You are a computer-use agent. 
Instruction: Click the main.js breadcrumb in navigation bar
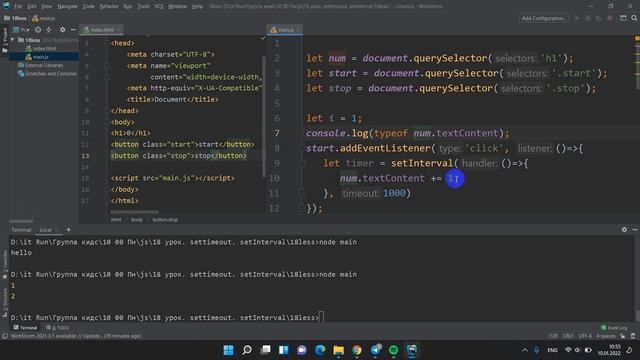pos(43,18)
